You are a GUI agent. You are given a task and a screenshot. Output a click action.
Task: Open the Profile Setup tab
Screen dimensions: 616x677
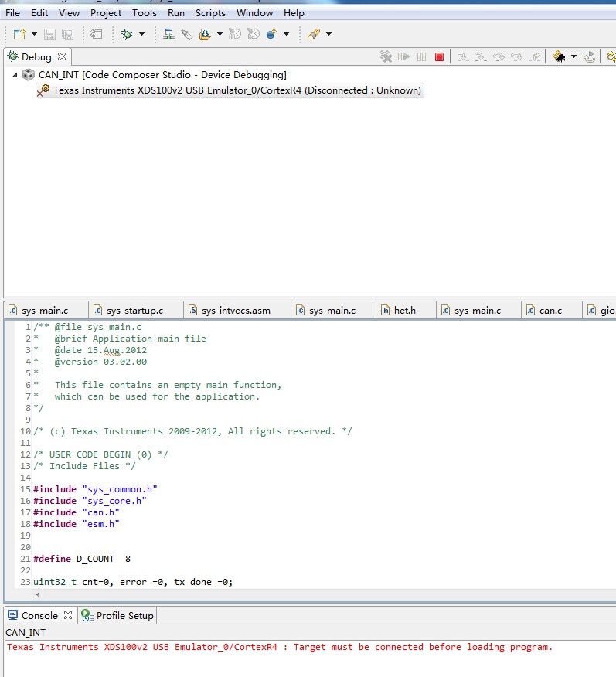tap(124, 615)
